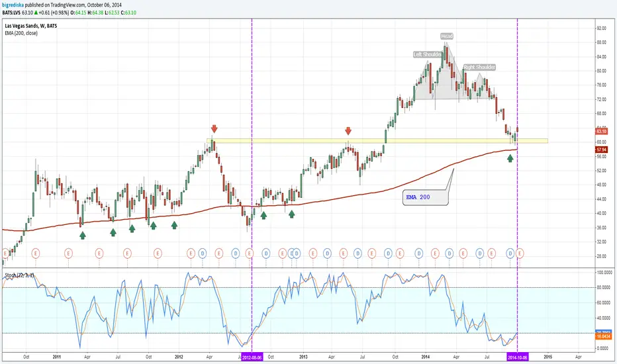Click the red down arrow above mid-2013 peak
Viewport: 617px width, 364px height.
click(348, 130)
